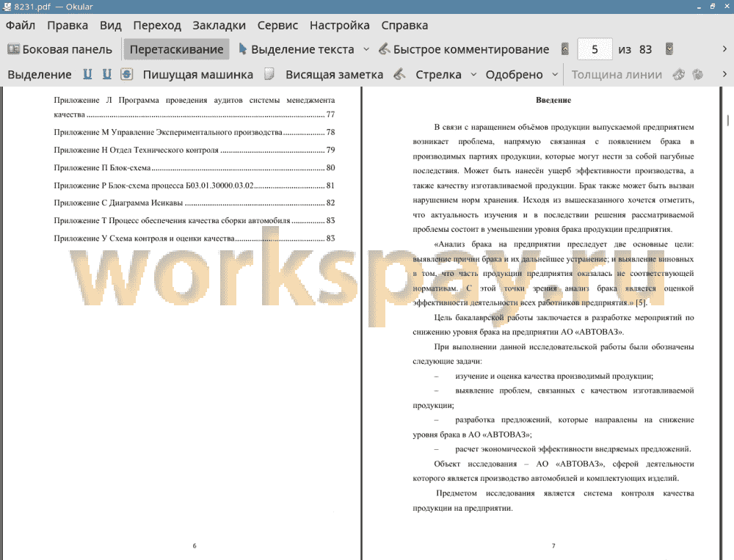Click the Okular app icon in title bar
734x560 pixels.
(7, 7)
